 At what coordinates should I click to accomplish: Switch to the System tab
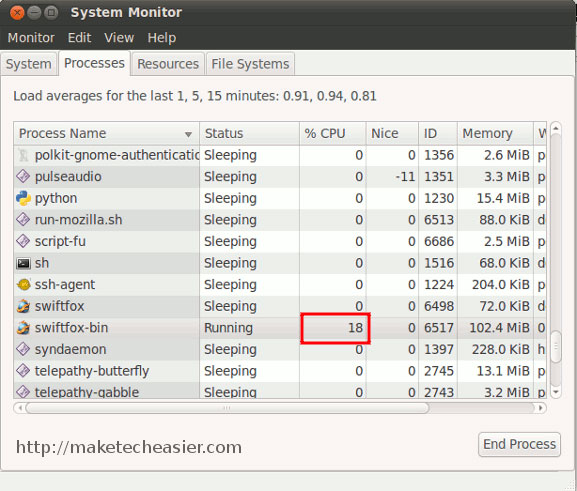click(29, 64)
